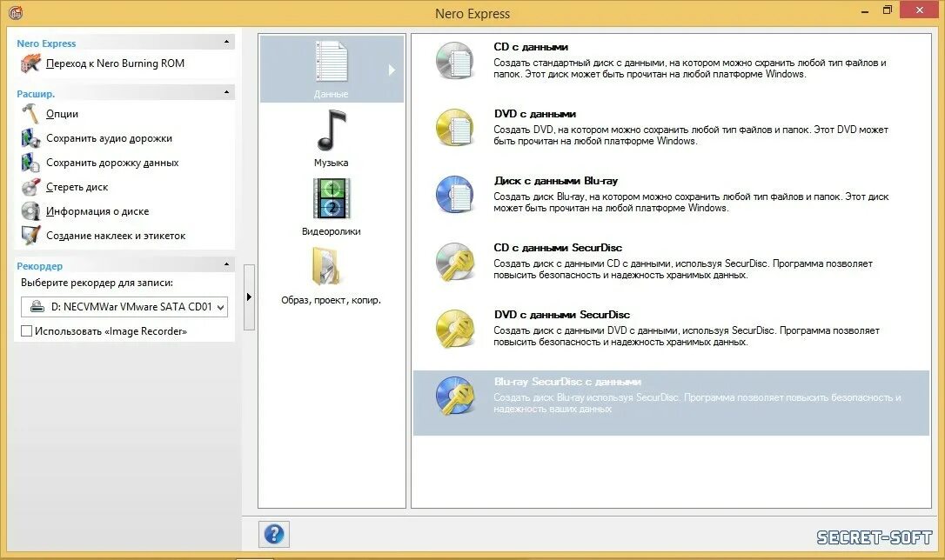The image size is (945, 560).
Task: Click the Blu-ray data disc description text
Action: tap(691, 203)
